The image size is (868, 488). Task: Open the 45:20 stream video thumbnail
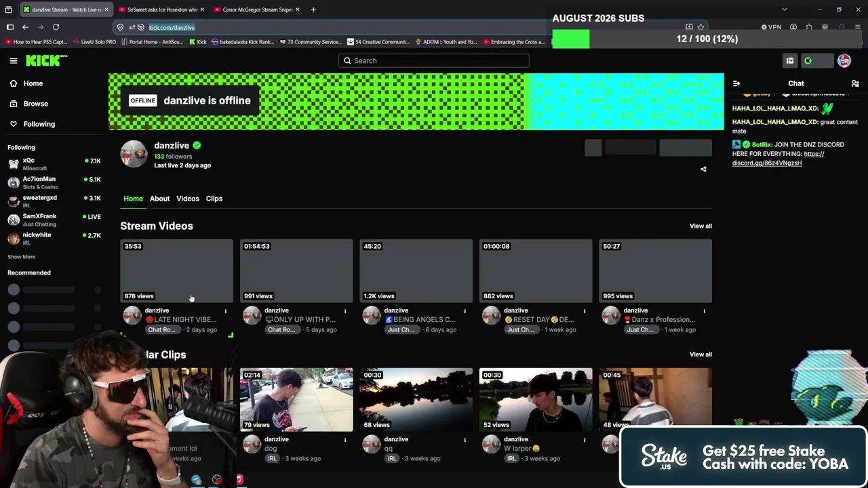(x=416, y=270)
